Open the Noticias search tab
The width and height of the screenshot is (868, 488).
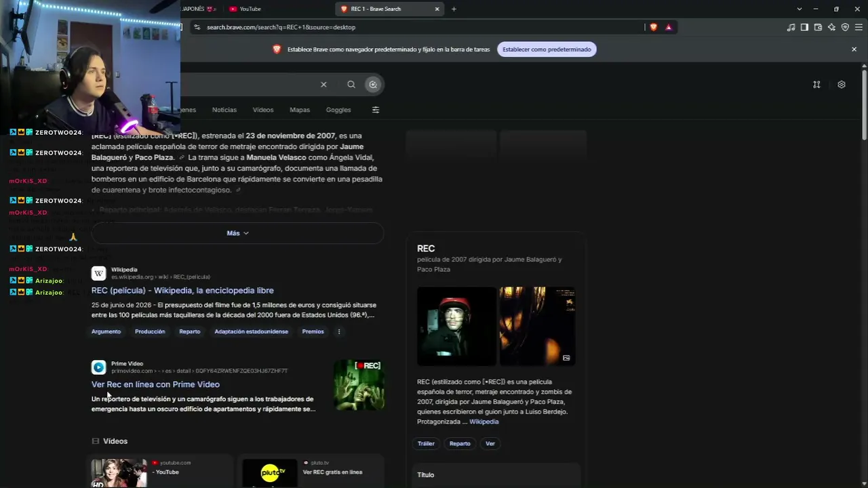click(x=224, y=110)
